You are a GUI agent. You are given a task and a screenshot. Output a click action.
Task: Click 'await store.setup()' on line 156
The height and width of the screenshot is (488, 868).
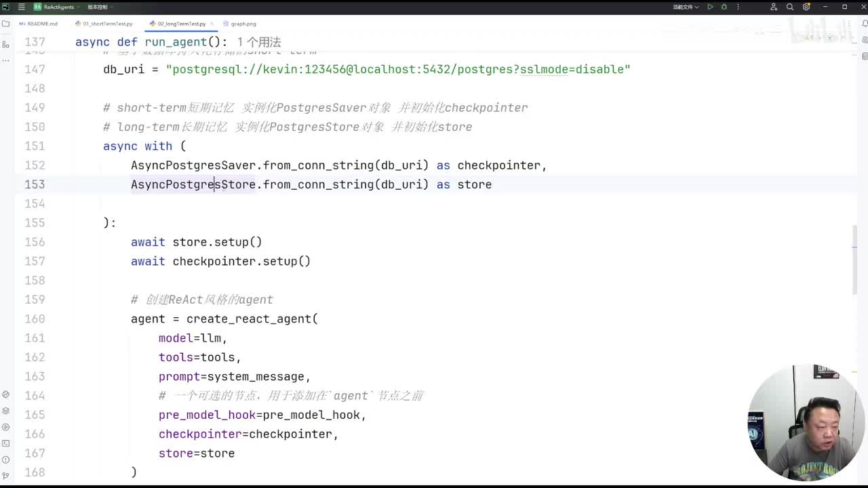(x=197, y=242)
